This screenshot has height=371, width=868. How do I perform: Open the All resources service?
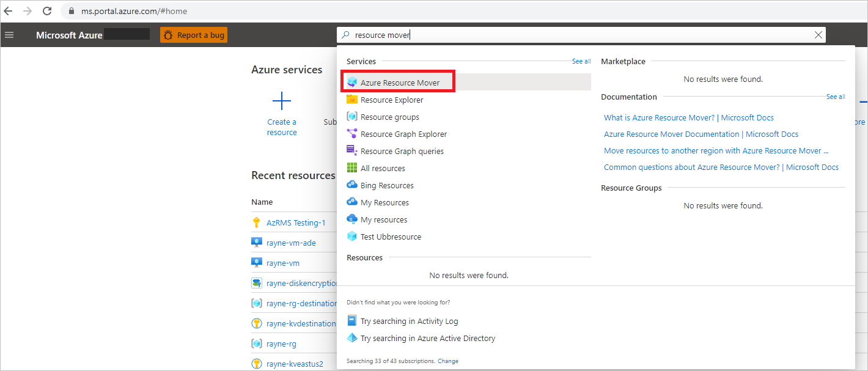[383, 167]
